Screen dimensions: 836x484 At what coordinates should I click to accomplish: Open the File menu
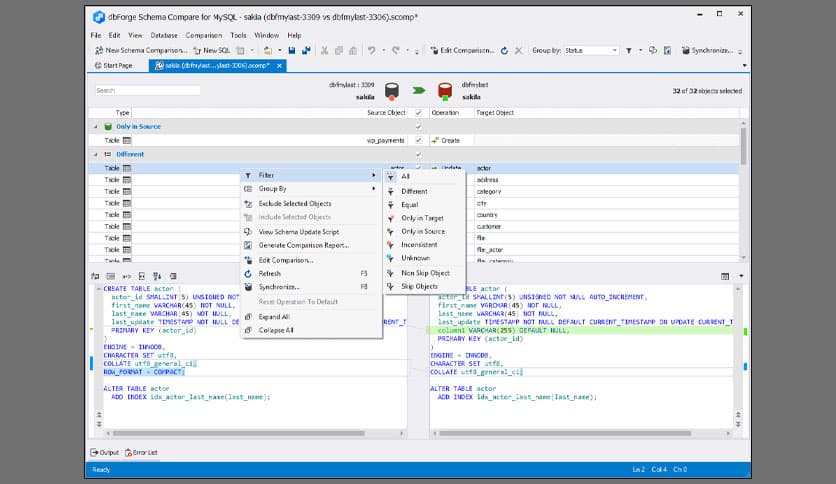point(96,35)
